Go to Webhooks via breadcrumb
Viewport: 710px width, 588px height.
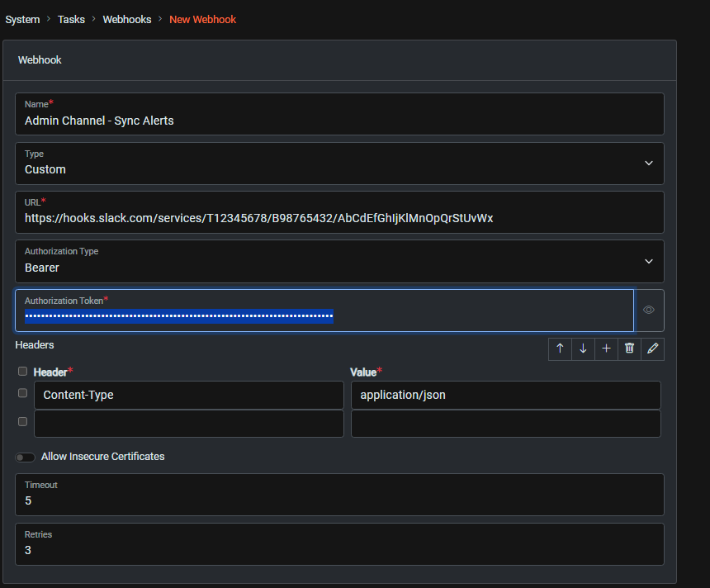tap(127, 19)
